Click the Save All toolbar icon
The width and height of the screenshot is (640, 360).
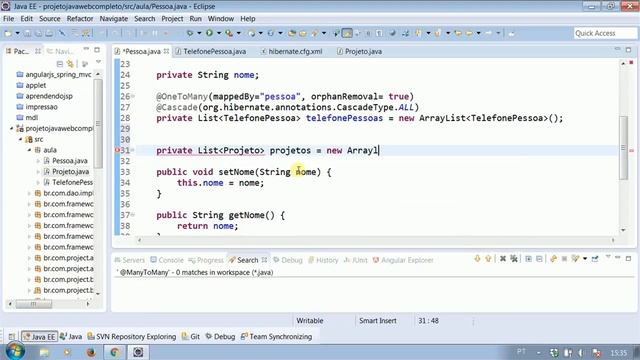click(x=38, y=33)
